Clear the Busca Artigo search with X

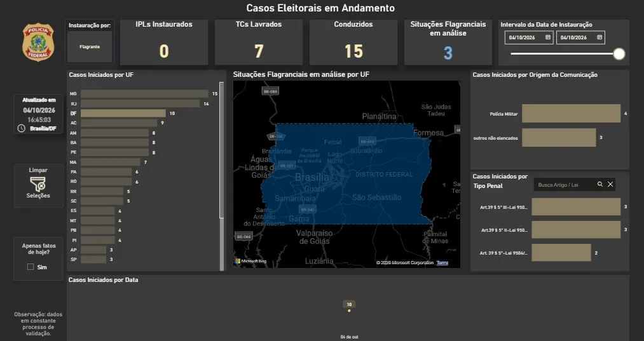[610, 184]
